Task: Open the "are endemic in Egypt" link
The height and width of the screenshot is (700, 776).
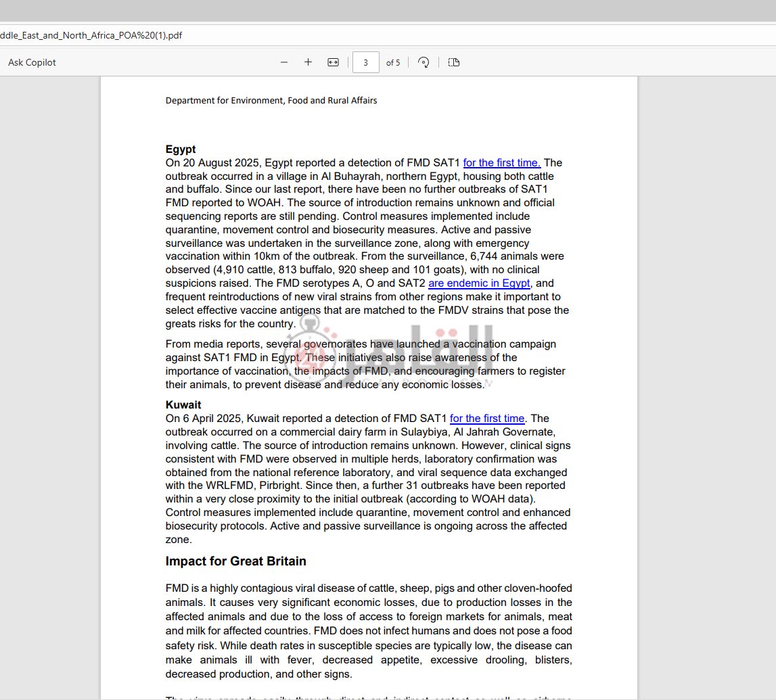Action: (x=479, y=283)
